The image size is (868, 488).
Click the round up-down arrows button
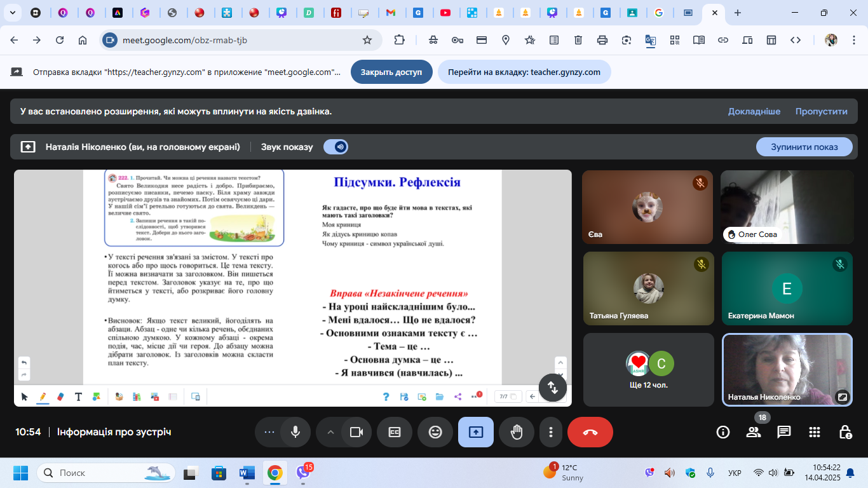click(553, 388)
